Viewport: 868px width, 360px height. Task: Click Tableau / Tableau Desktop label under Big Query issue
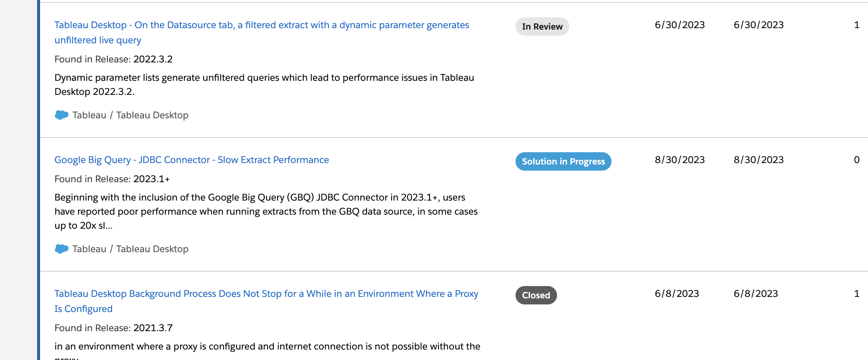pyautogui.click(x=130, y=249)
